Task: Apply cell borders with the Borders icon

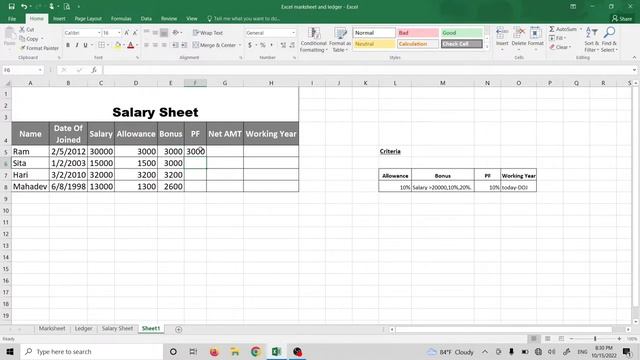Action: pos(101,45)
